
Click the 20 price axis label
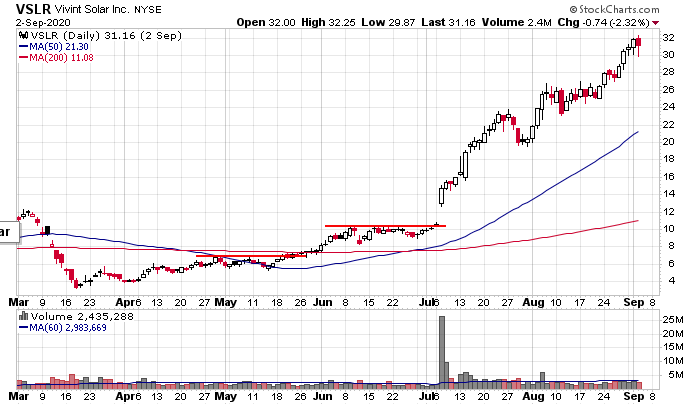click(668, 142)
